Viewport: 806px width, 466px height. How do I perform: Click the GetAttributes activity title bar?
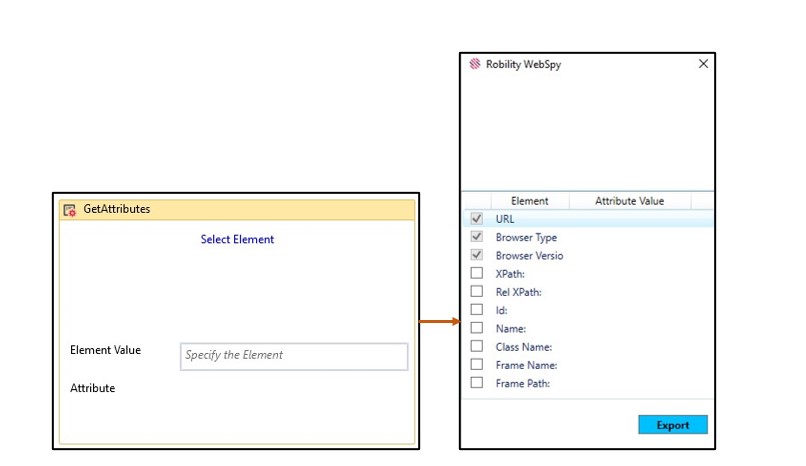[240, 210]
